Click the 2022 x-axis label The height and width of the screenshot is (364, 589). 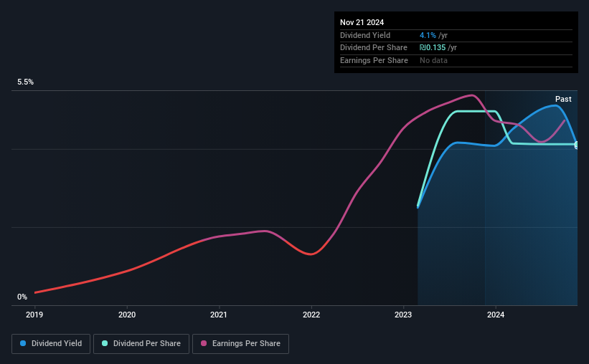click(x=311, y=315)
